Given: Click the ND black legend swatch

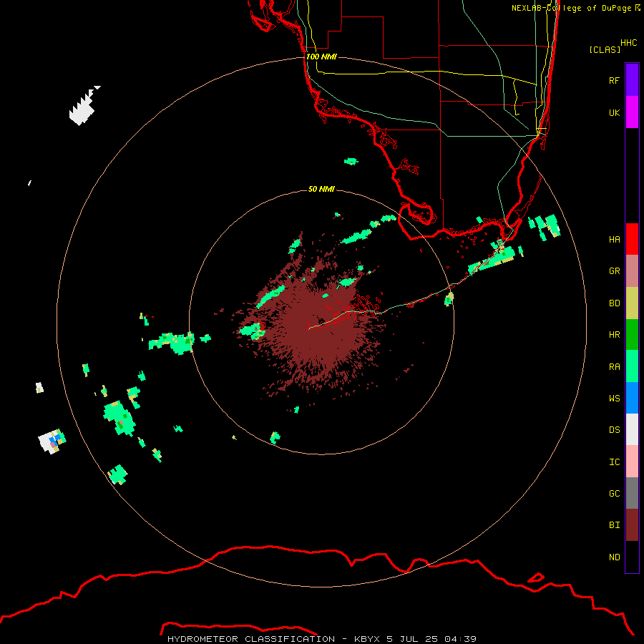Looking at the screenshot, I should [632, 557].
